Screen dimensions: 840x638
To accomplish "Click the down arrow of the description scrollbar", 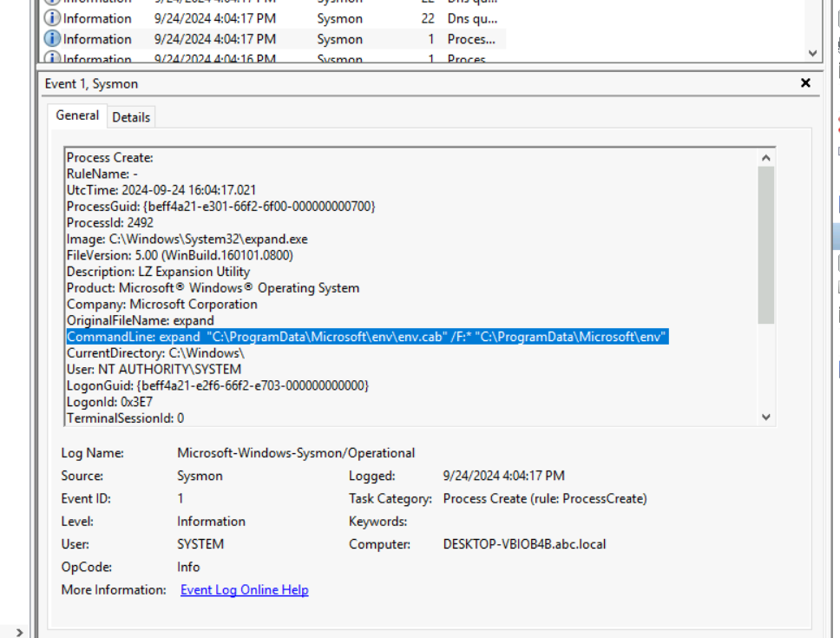I will point(765,417).
